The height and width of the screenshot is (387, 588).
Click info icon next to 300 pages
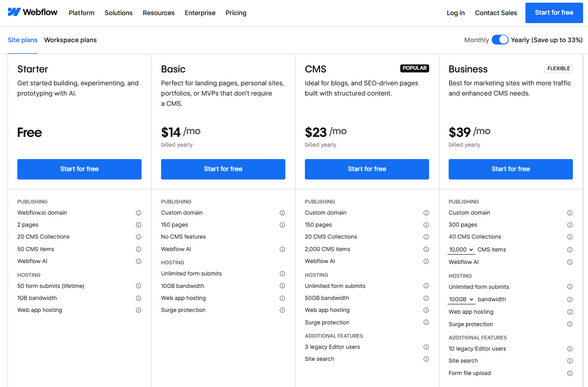point(570,225)
